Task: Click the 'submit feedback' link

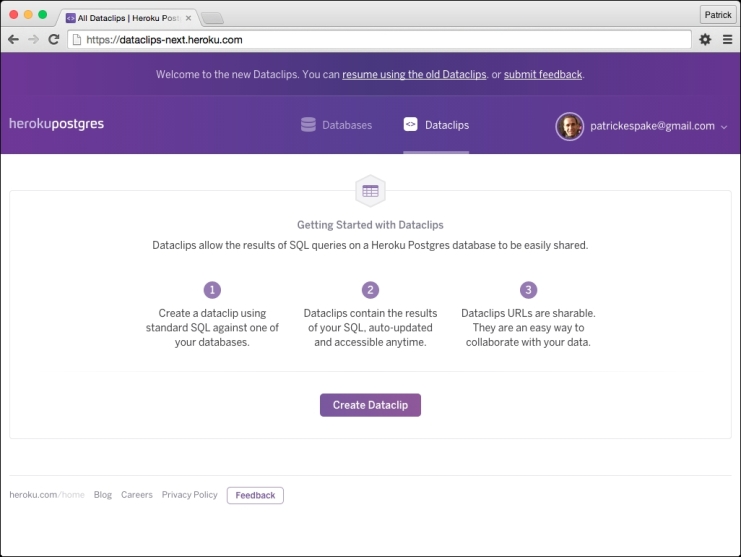Action: pyautogui.click(x=543, y=74)
